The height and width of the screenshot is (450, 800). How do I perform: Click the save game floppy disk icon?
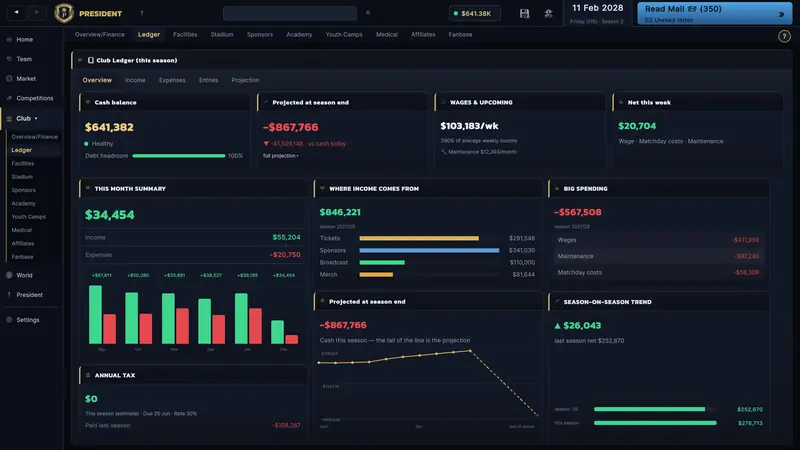[x=524, y=14]
